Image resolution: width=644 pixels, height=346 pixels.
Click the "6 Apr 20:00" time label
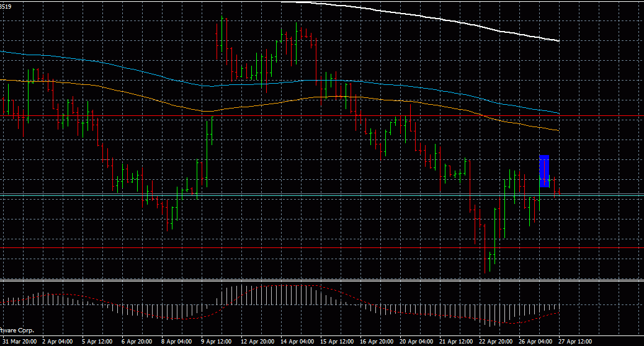click(x=136, y=342)
